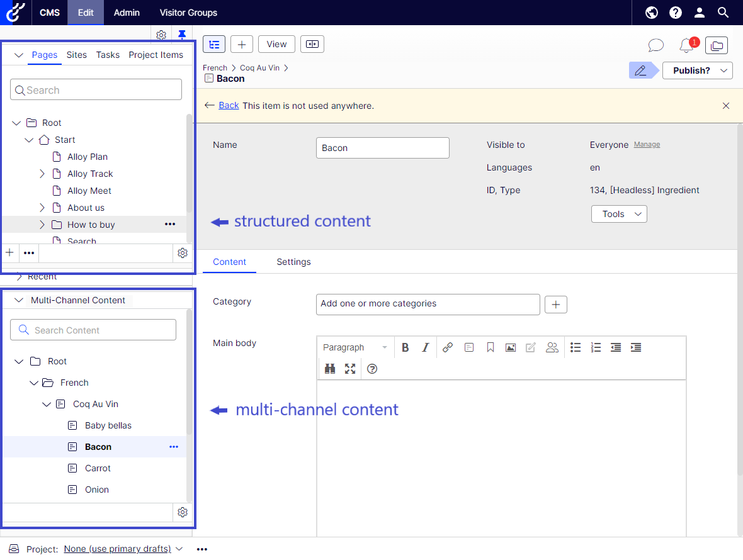This screenshot has width=743, height=560.
Task: Select the Carrot item in tree
Action: [x=98, y=468]
